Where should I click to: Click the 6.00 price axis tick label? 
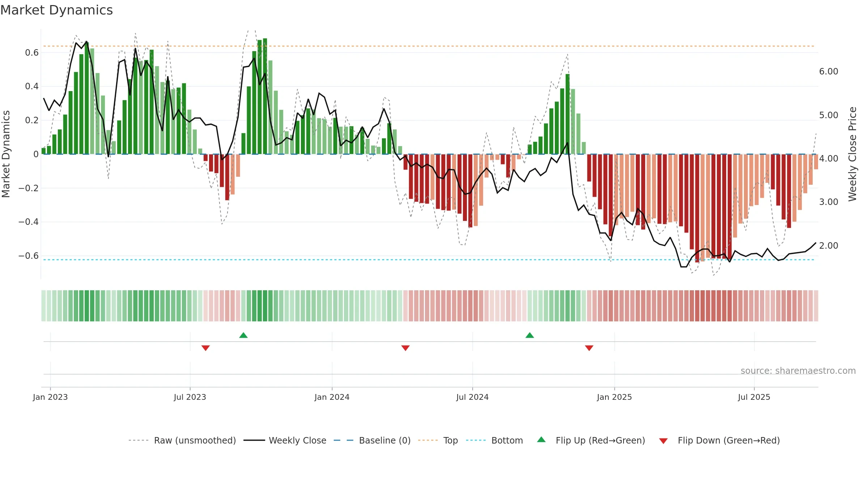(829, 71)
